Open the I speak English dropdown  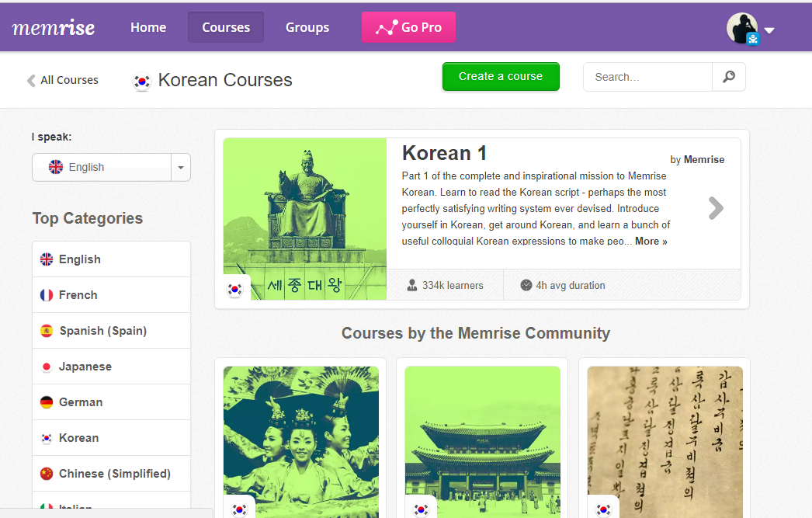coord(111,167)
